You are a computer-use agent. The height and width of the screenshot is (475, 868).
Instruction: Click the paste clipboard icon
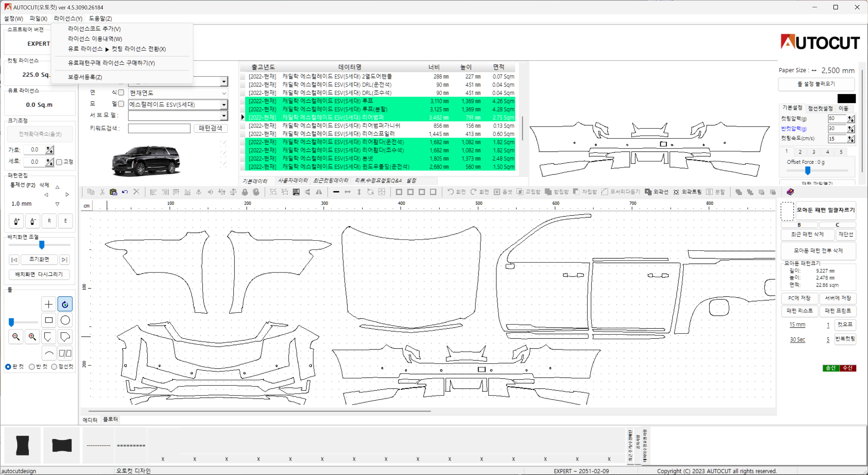coord(113,192)
